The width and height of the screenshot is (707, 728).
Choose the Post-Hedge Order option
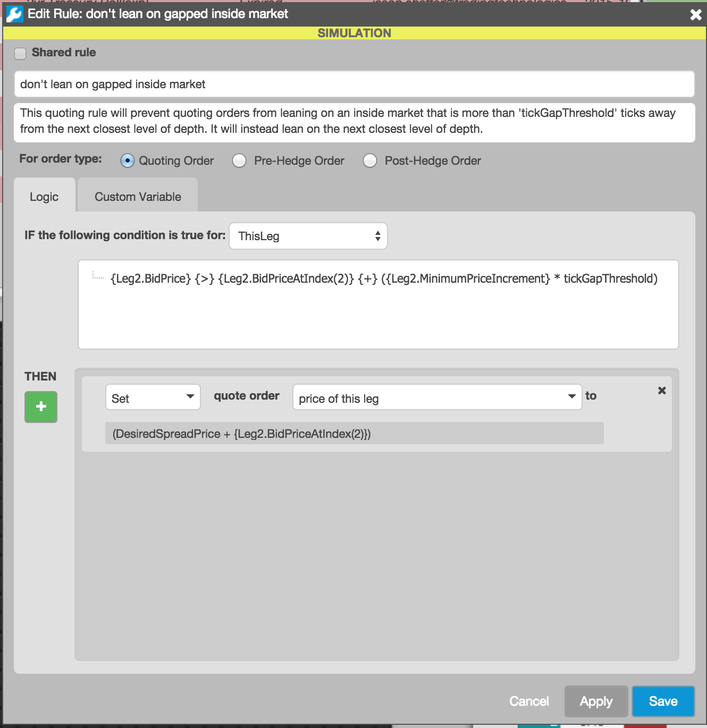coord(370,160)
